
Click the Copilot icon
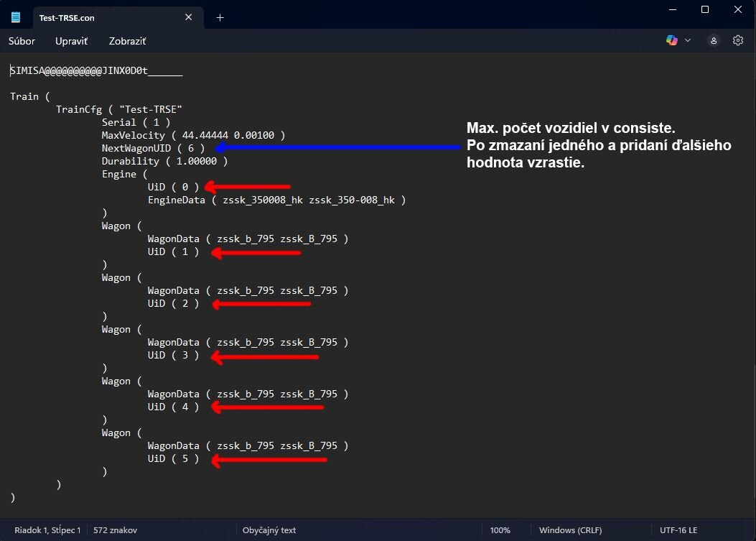click(x=672, y=41)
